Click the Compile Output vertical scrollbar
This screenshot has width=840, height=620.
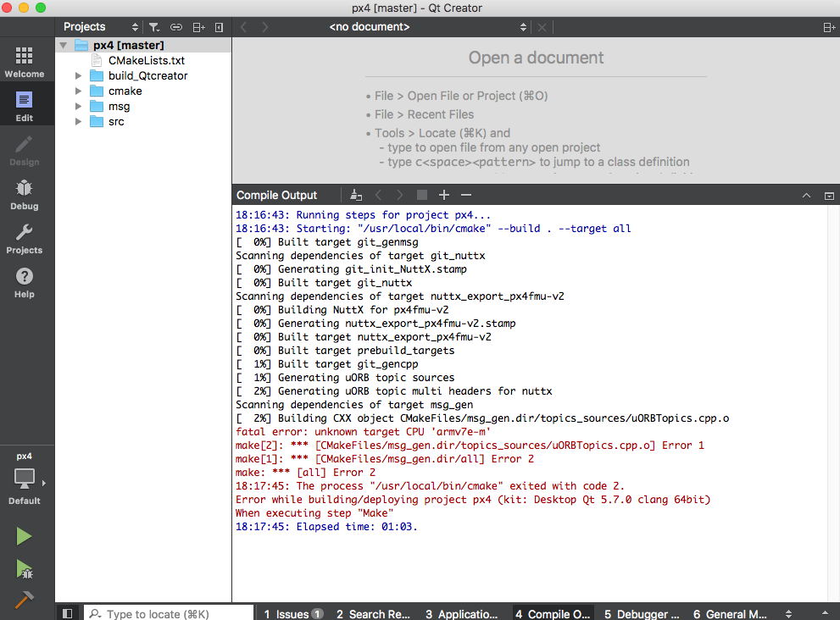click(834, 404)
